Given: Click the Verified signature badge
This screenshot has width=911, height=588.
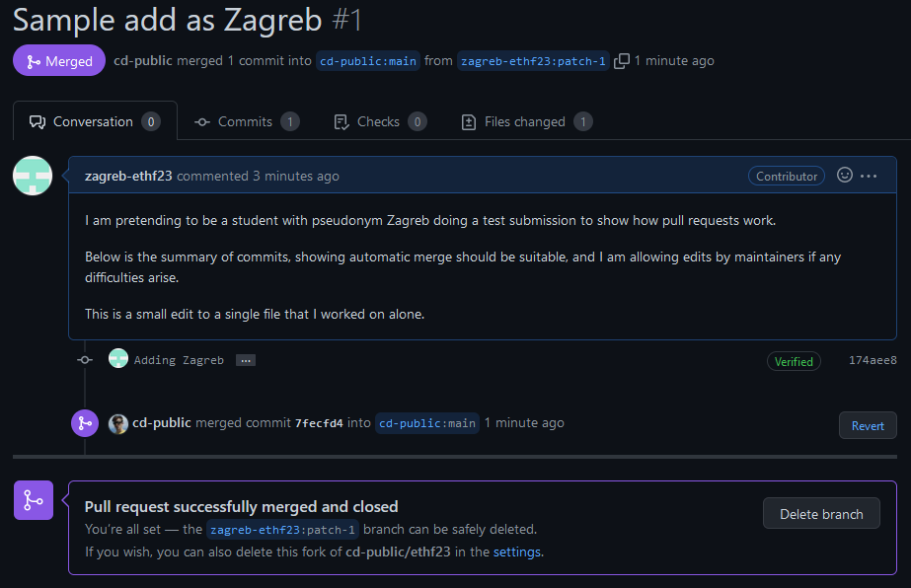Looking at the screenshot, I should (794, 361).
